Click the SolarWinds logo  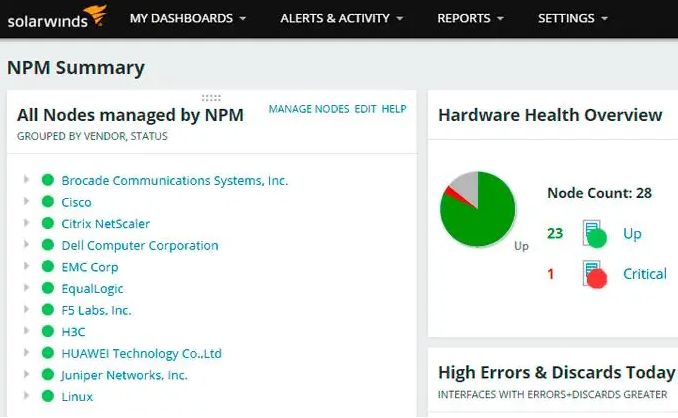coord(57,17)
